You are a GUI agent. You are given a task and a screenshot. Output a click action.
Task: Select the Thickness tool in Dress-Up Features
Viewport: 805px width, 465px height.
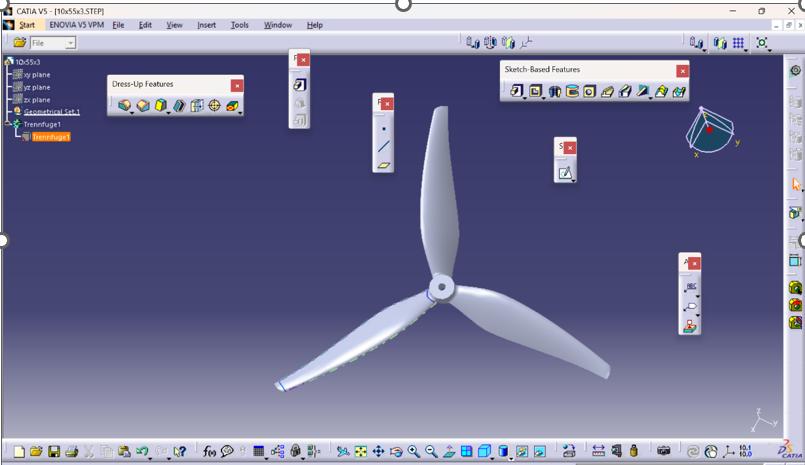tap(197, 105)
